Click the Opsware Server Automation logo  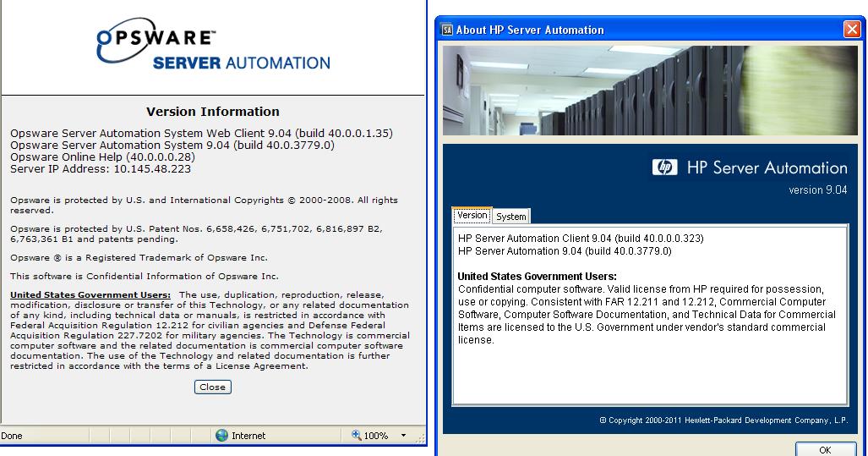213,44
